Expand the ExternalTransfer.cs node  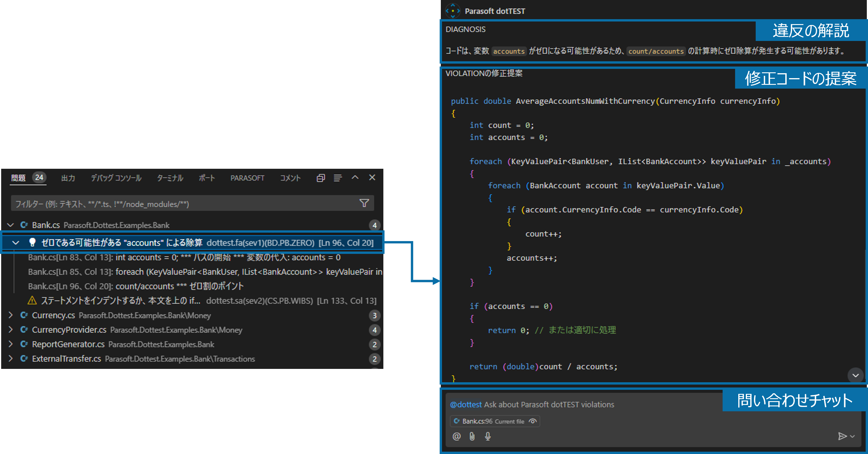[10, 358]
